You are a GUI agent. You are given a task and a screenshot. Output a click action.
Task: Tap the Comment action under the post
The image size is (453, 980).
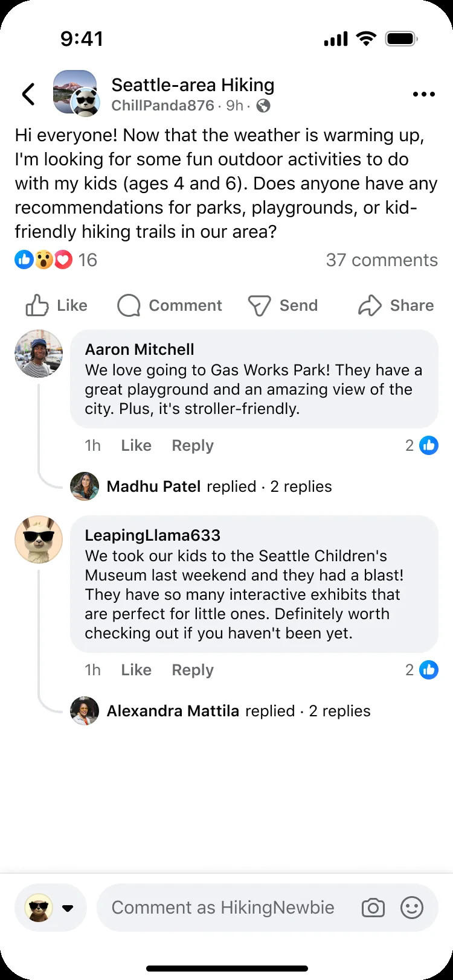(170, 305)
